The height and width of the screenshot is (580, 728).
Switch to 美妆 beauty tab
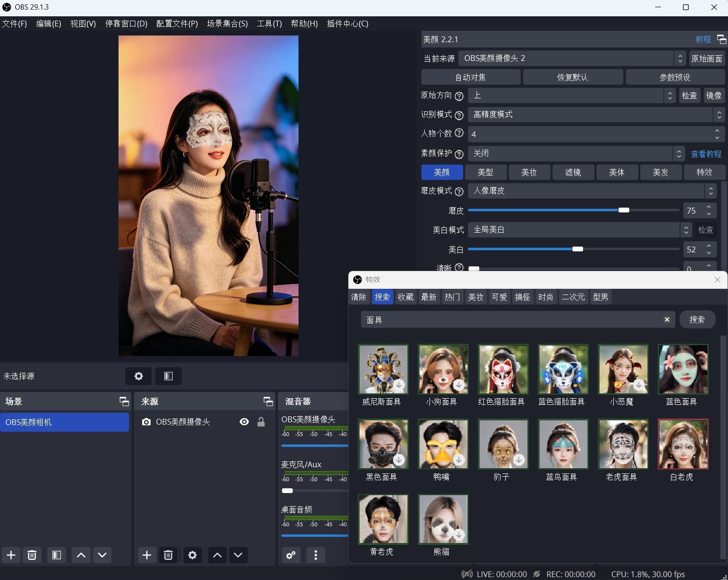529,172
